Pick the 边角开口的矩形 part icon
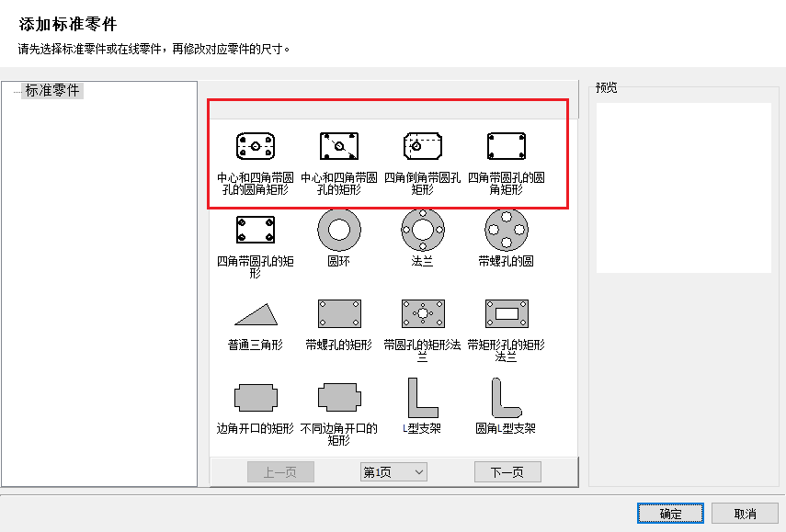Image resolution: width=786 pixels, height=532 pixels. click(x=256, y=398)
